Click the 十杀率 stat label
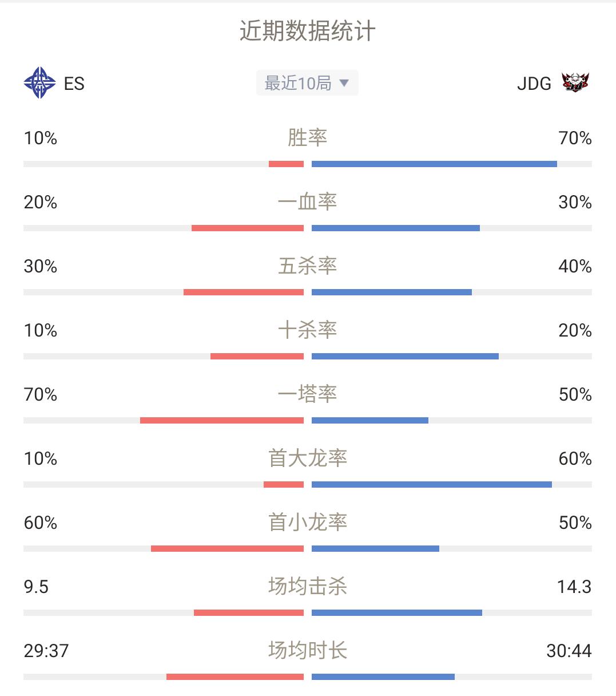This screenshot has width=616, height=696. pos(308,330)
